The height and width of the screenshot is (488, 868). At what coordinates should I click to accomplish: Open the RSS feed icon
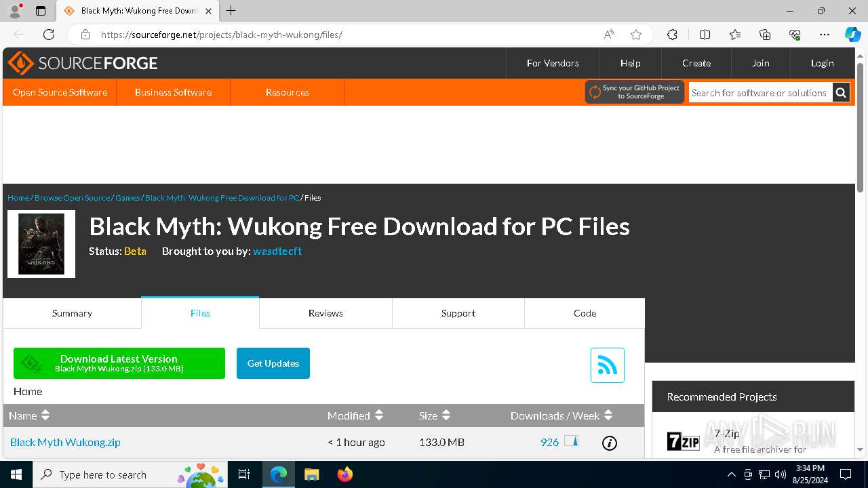point(607,365)
